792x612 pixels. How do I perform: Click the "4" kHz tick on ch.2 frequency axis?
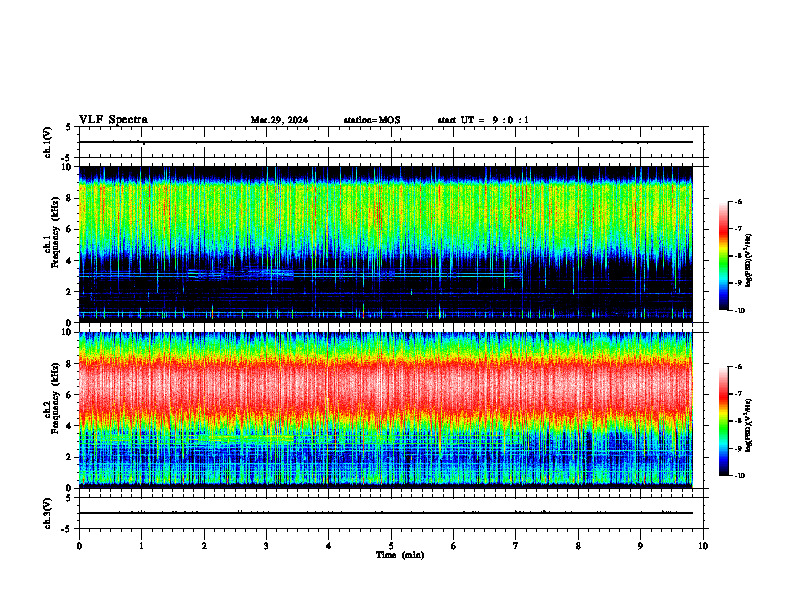click(x=70, y=426)
